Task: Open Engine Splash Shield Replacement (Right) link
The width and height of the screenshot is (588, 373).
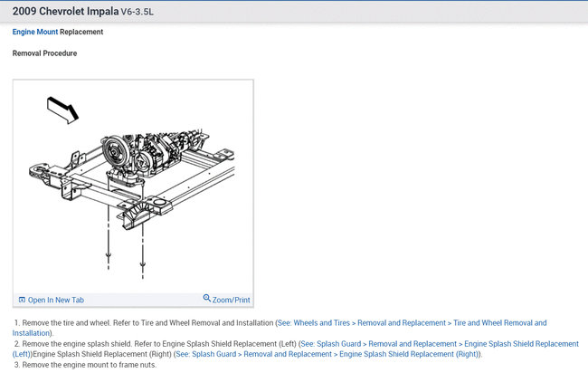Action: (327, 354)
